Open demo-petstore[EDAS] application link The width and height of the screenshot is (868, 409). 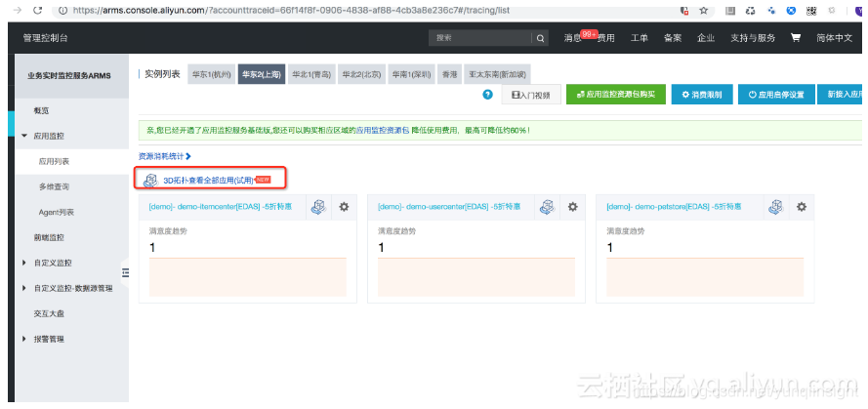pos(674,207)
